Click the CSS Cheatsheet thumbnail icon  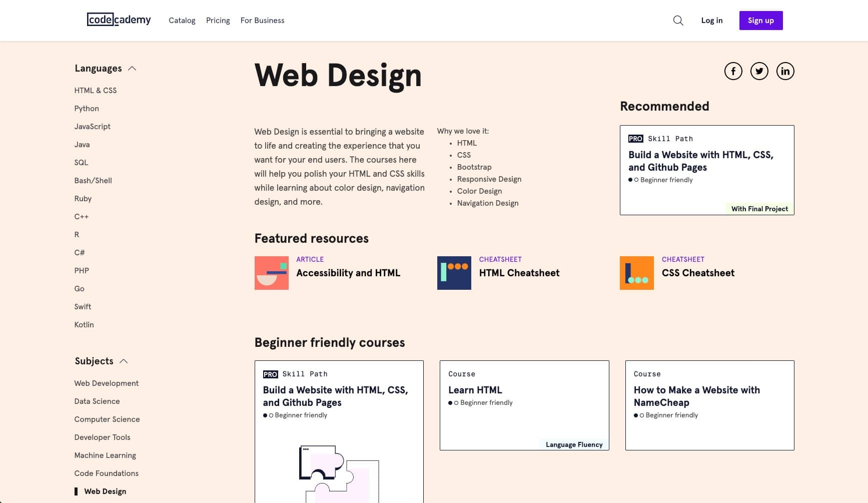(x=636, y=273)
